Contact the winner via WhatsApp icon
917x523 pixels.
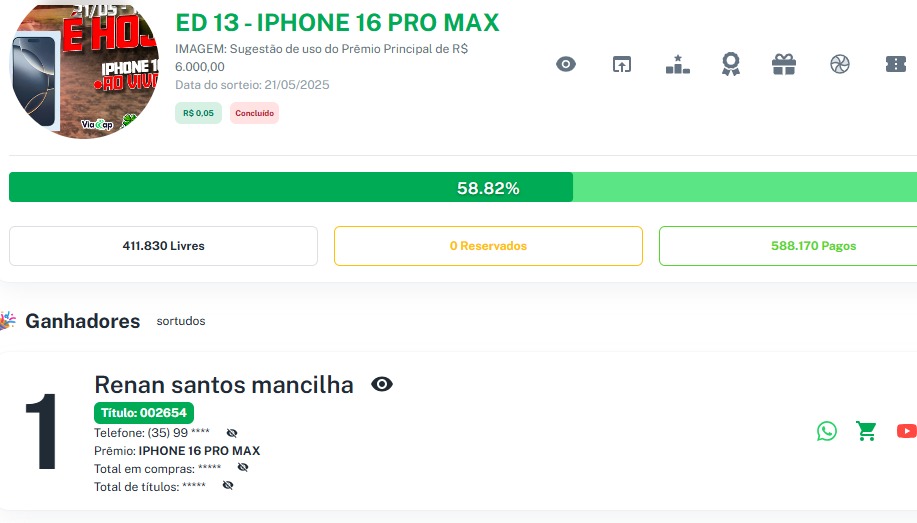827,431
